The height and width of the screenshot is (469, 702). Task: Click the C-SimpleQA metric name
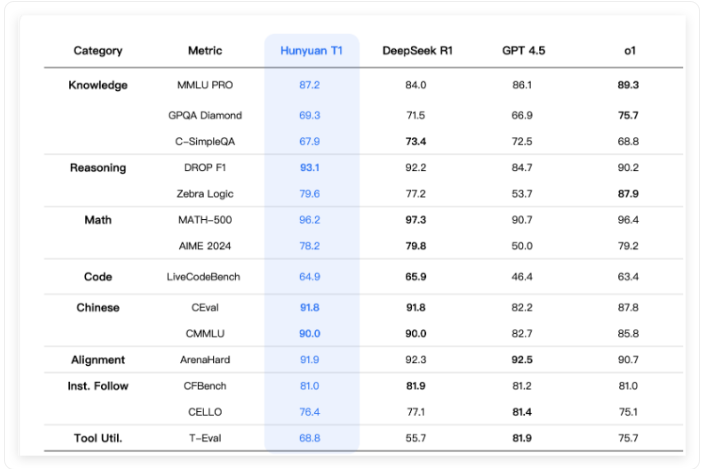(205, 141)
